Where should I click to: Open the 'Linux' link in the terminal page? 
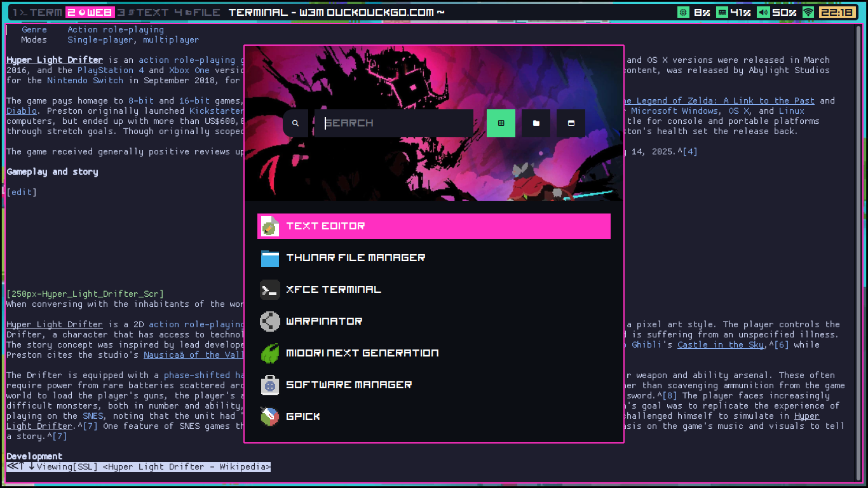(x=792, y=111)
